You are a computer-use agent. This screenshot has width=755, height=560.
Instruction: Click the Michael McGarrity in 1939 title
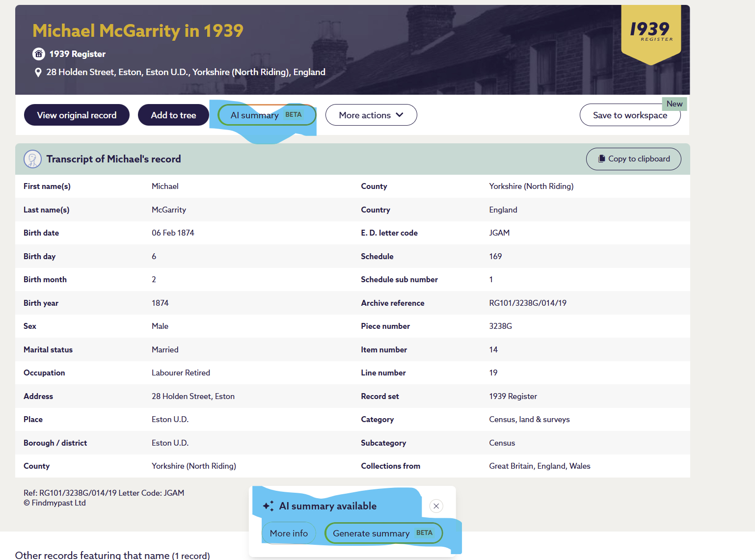pyautogui.click(x=138, y=31)
